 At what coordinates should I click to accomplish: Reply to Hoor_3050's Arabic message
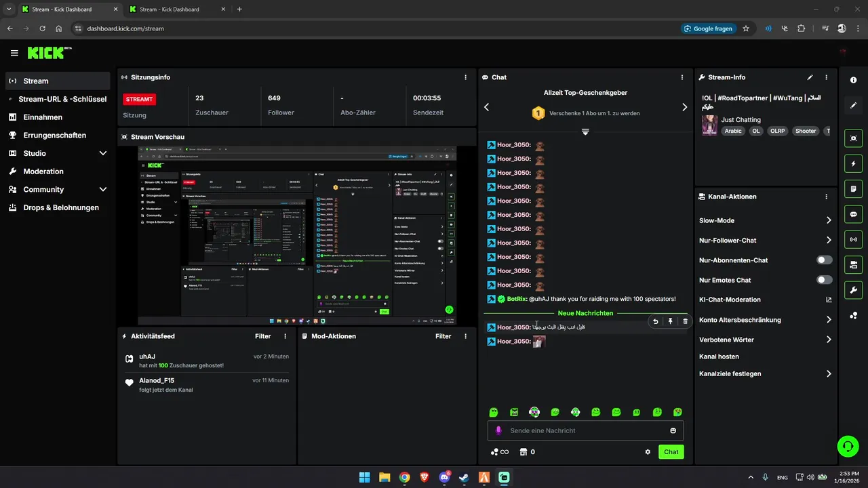655,321
